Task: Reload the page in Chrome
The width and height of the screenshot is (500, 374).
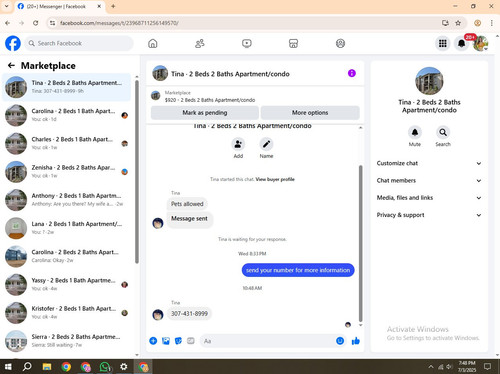Action: pyautogui.click(x=36, y=23)
